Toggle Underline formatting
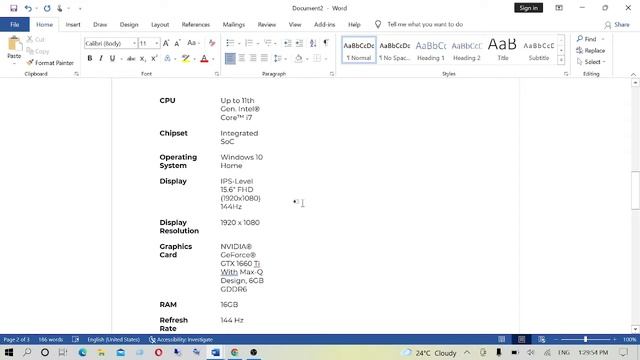 click(x=112, y=59)
